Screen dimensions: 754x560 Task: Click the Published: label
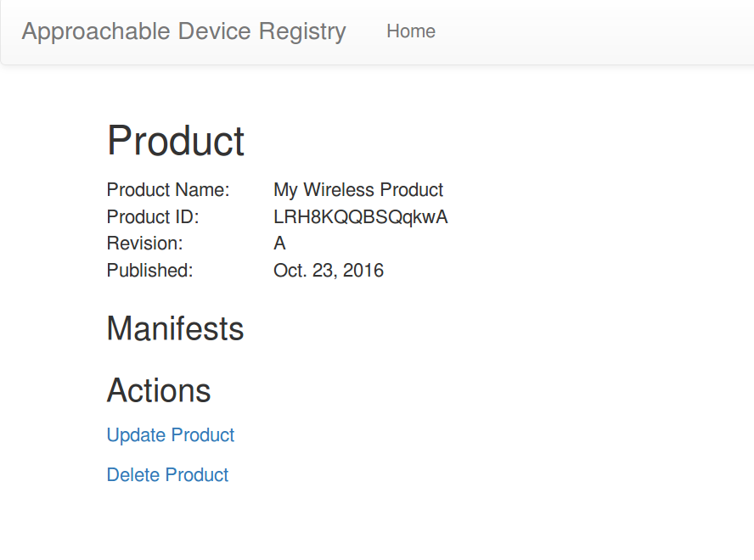click(x=149, y=270)
